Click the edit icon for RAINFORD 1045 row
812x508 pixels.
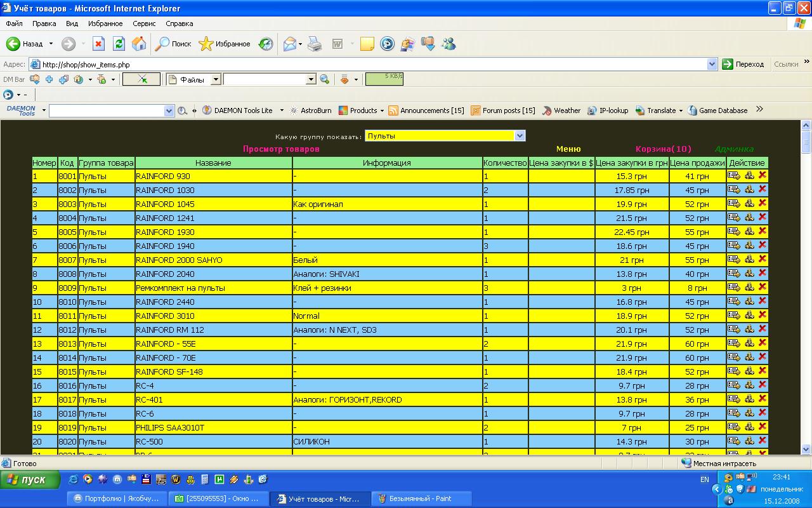pos(734,203)
